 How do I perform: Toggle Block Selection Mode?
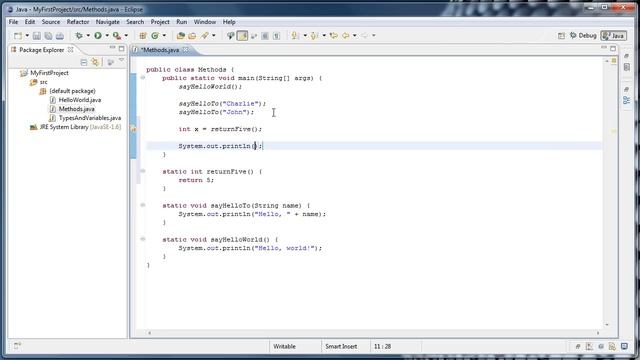[265, 36]
